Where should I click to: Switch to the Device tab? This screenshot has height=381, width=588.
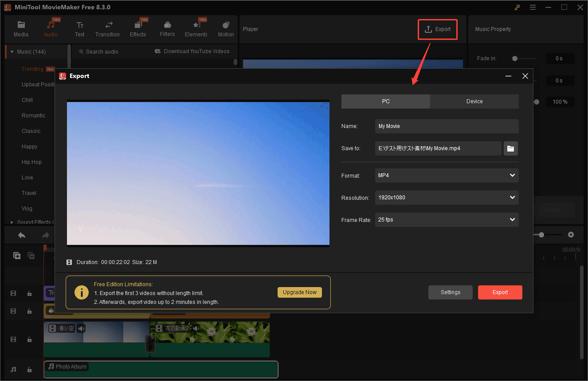474,101
